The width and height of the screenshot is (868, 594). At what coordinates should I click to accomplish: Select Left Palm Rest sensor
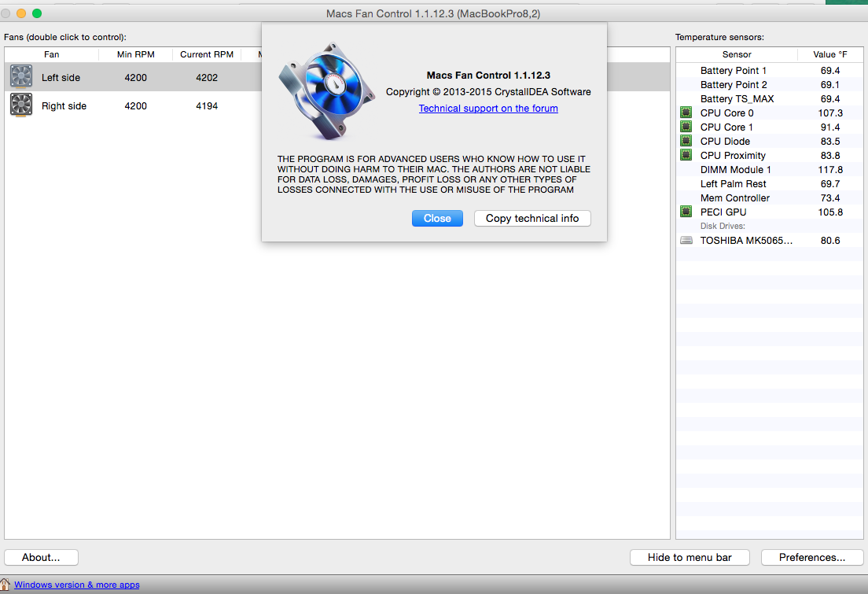point(733,183)
